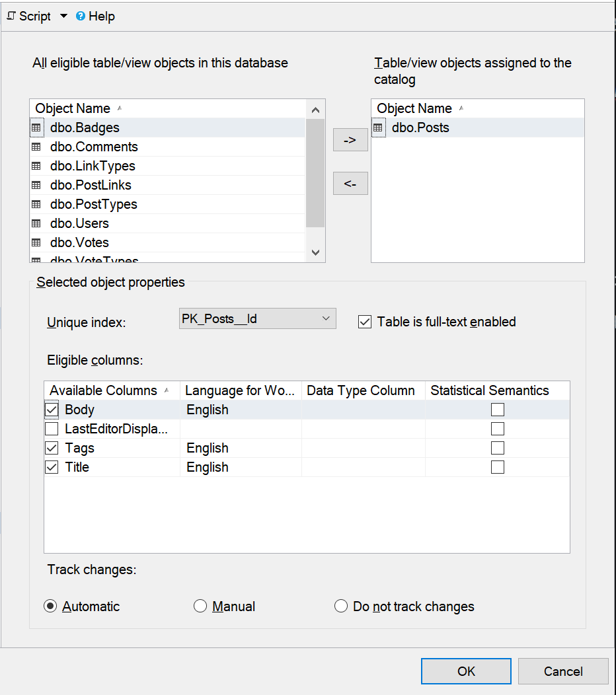Uncheck the Body column checkbox
The image size is (616, 695).
click(52, 410)
